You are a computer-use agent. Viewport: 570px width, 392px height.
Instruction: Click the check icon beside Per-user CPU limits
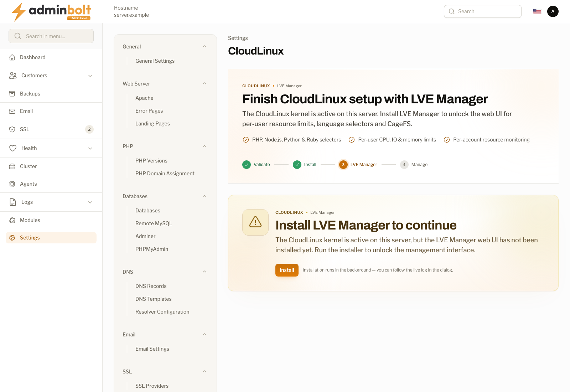click(352, 140)
